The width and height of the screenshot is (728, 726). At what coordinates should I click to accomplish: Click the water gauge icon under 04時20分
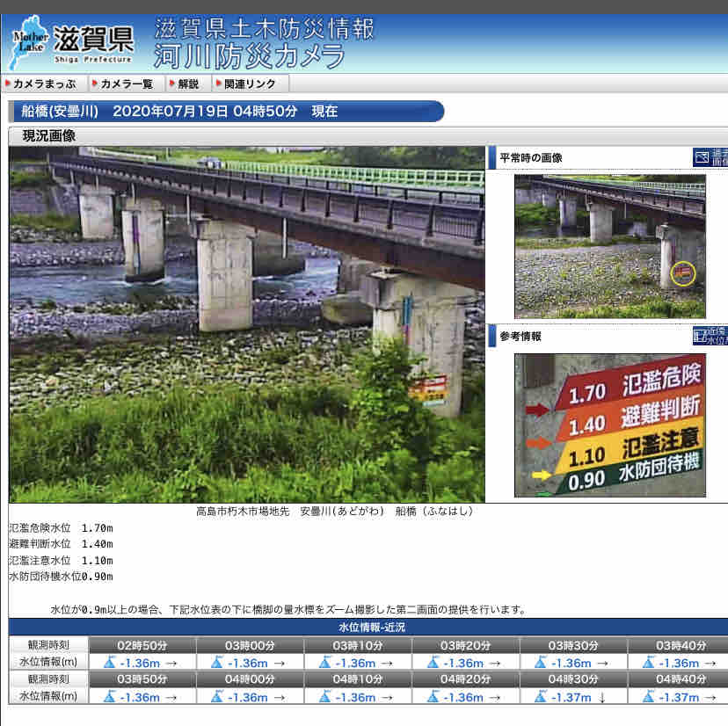pyautogui.click(x=433, y=696)
